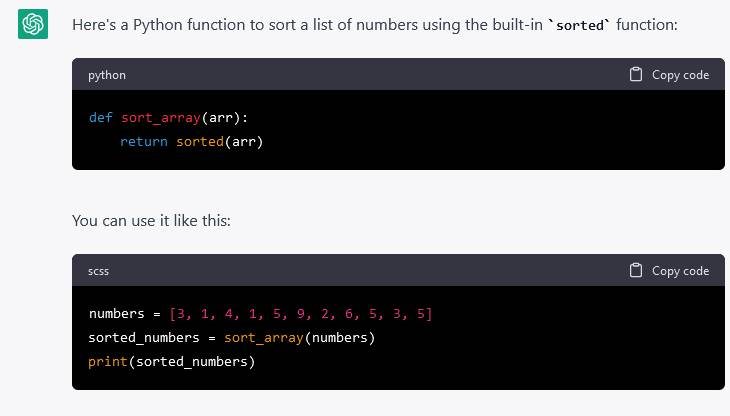Click the "You can use it like this:" text
This screenshot has width=730, height=416.
pyautogui.click(x=151, y=220)
